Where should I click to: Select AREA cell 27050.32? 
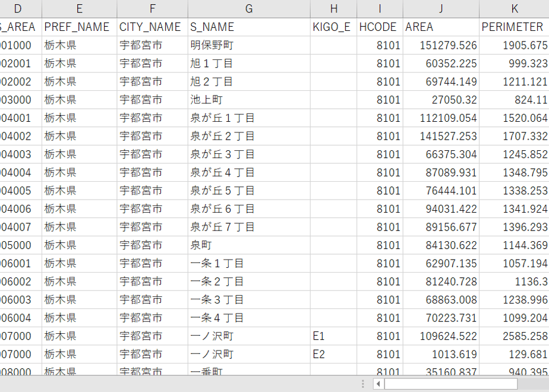point(441,100)
